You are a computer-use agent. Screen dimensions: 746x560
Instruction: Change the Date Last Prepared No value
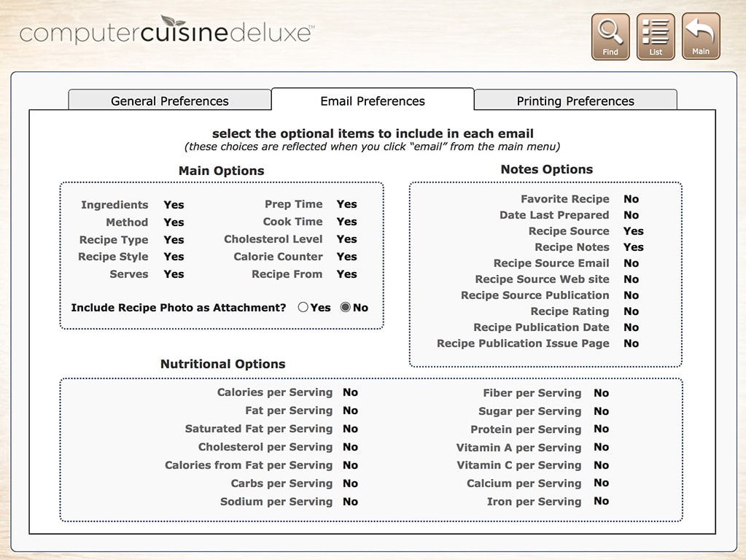click(631, 215)
